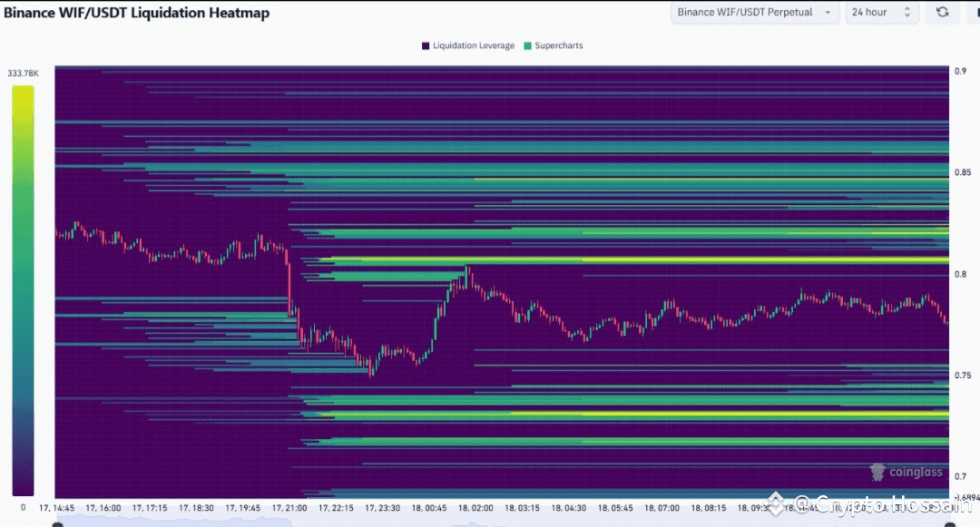Click the 0.85 price axis label
This screenshot has width=980, height=527.
pos(963,172)
